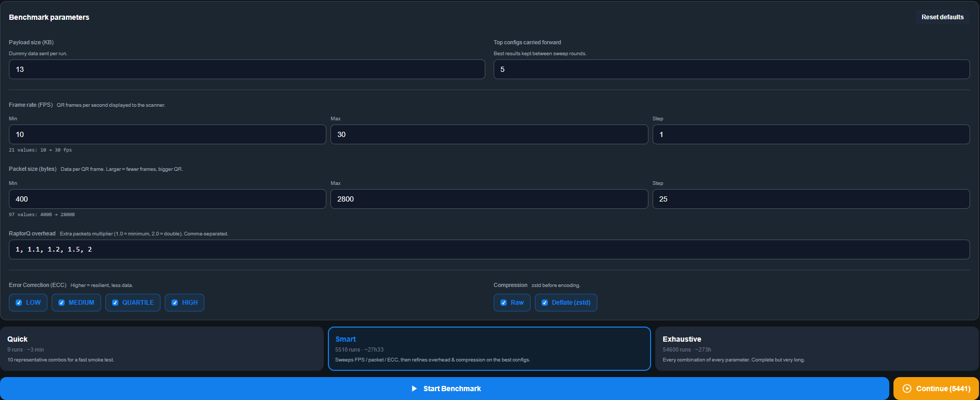Click the Continue (5441) button
The image size is (980, 400).
[x=936, y=389]
